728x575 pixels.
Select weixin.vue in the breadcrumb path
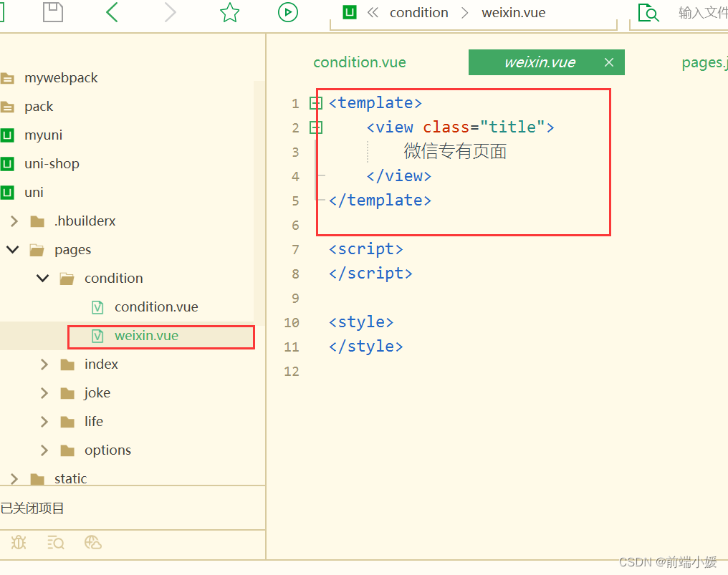[x=514, y=12]
